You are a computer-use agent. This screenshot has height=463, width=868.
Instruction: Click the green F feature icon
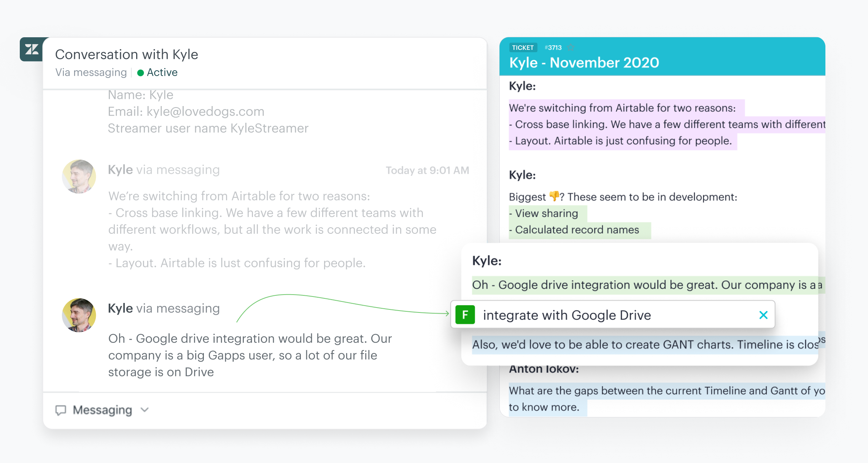pyautogui.click(x=465, y=315)
